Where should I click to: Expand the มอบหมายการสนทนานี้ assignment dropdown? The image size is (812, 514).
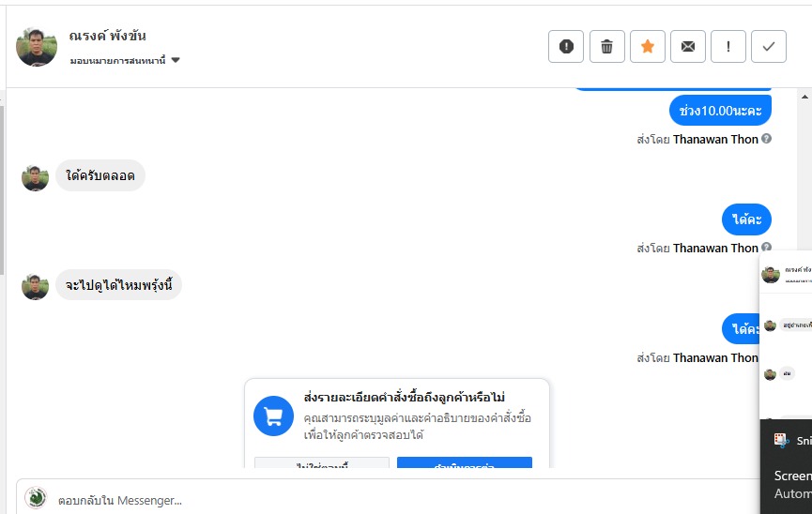[x=176, y=61]
